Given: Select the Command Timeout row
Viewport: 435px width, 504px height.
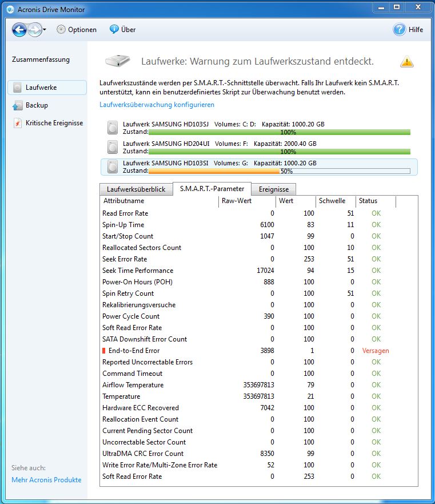Looking at the screenshot, I should [x=259, y=374].
